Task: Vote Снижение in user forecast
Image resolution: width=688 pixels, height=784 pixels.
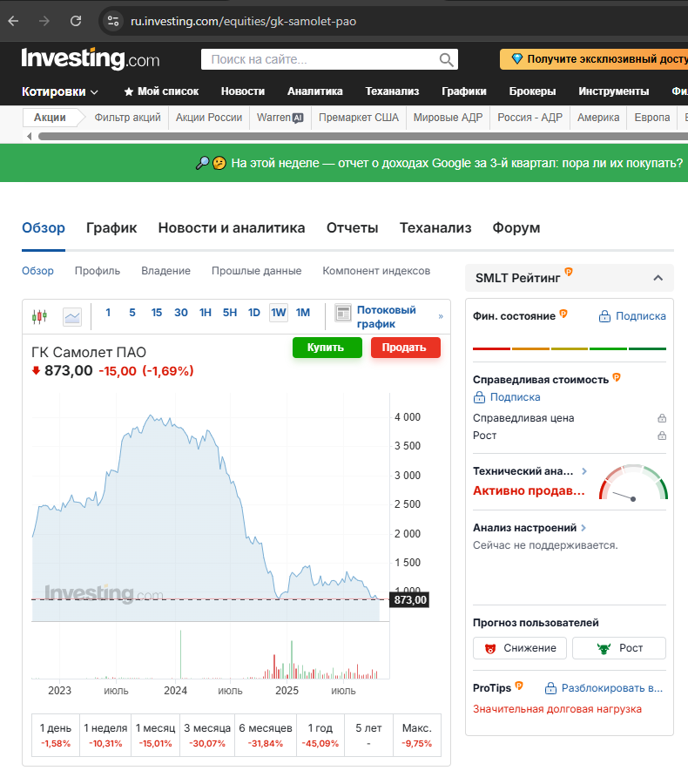Action: tap(520, 648)
